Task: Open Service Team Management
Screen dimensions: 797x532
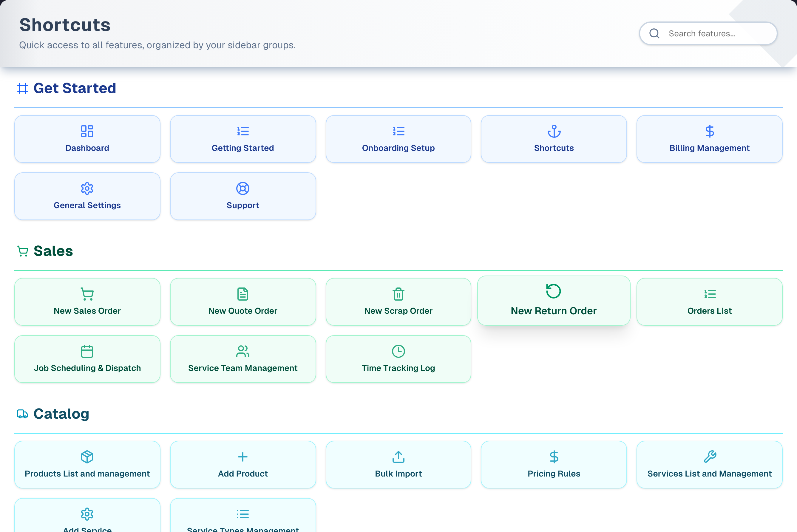Action: point(243,359)
